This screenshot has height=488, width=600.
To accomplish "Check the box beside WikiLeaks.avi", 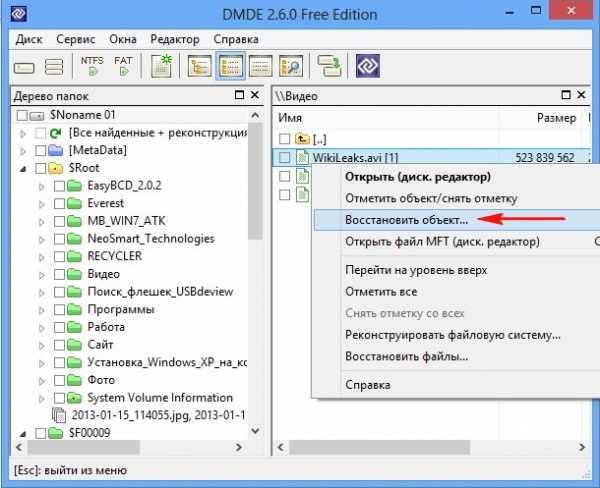I will point(284,157).
